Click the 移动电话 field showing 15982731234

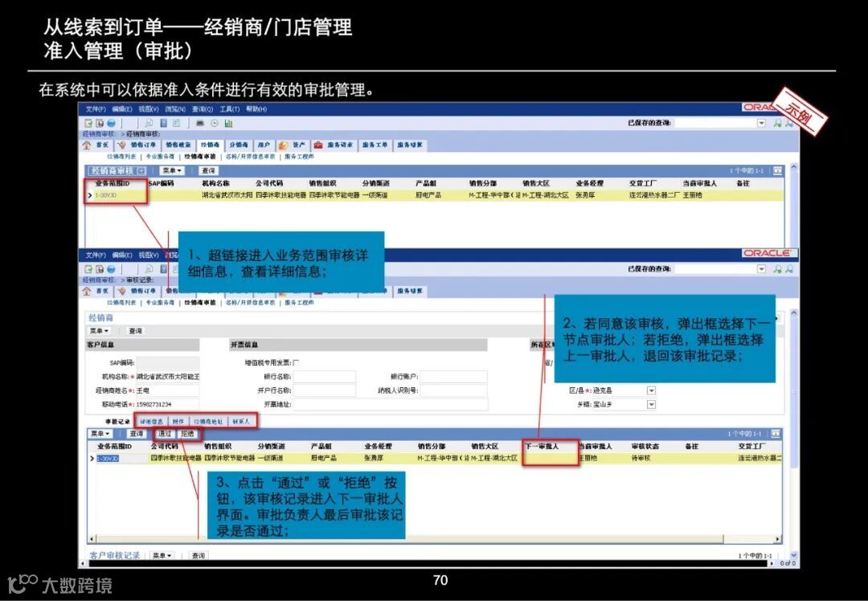tap(167, 404)
